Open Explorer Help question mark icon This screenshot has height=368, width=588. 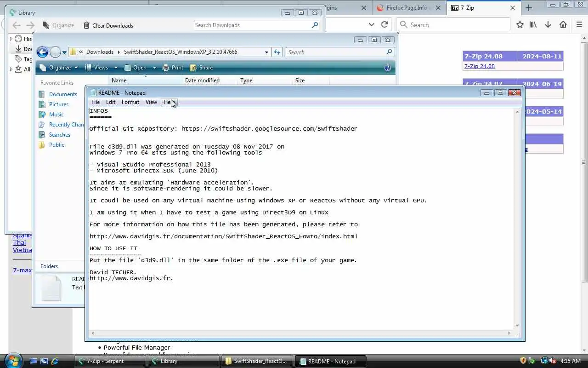coord(387,68)
